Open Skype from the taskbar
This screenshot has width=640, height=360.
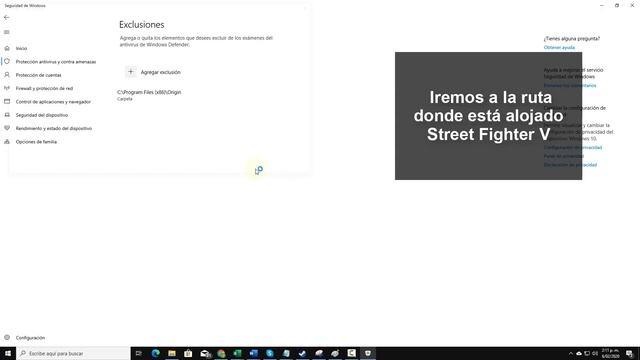click(x=270, y=353)
